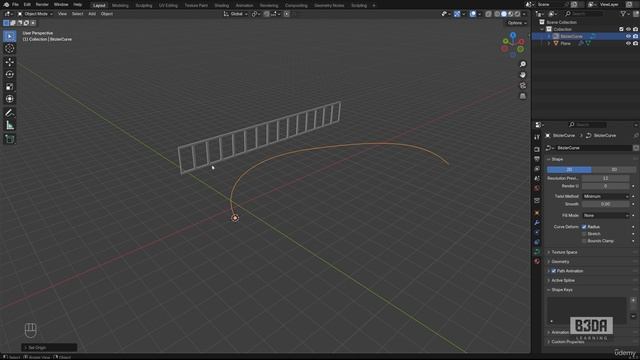Select the Transform tool
The height and width of the screenshot is (360, 640).
pyautogui.click(x=10, y=99)
